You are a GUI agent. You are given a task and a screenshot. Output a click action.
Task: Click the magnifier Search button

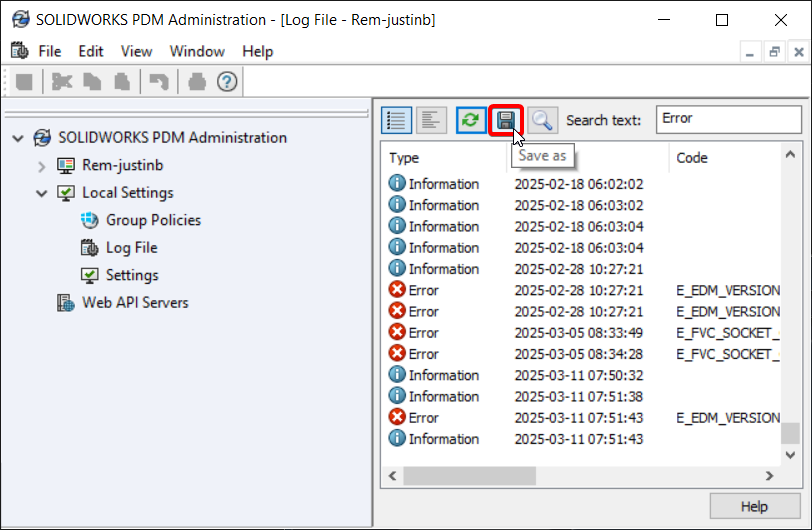coord(542,120)
